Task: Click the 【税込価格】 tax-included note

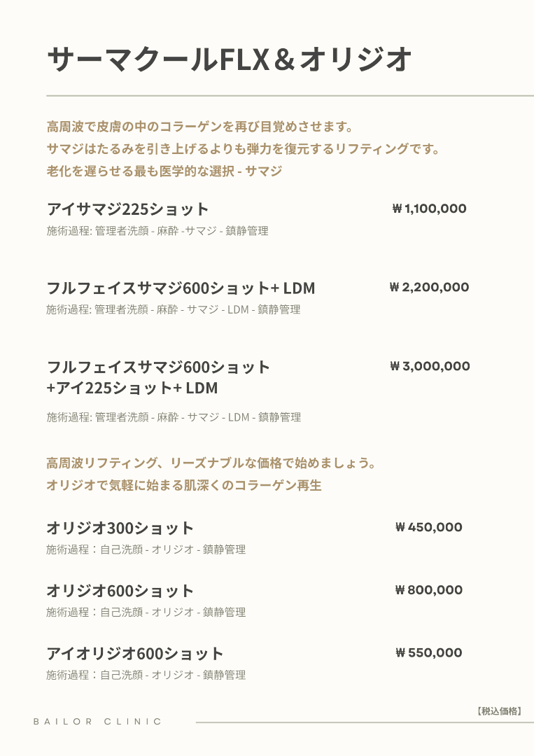Action: (500, 711)
